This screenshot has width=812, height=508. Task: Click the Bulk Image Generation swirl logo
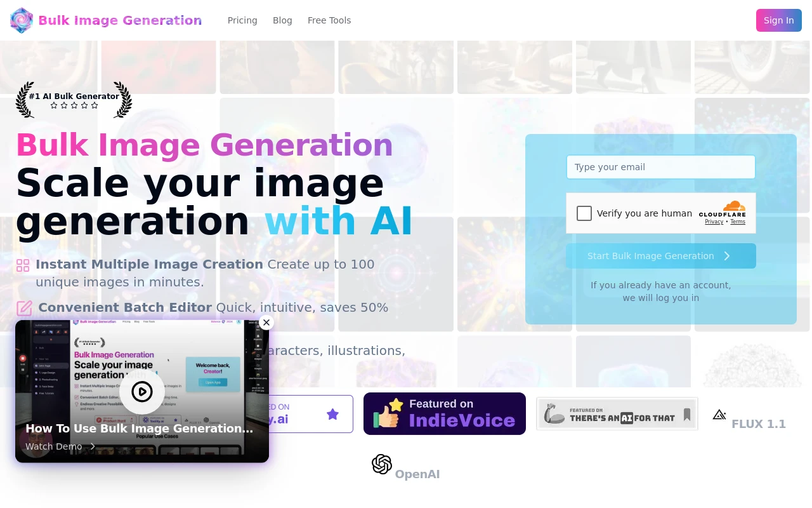click(21, 20)
